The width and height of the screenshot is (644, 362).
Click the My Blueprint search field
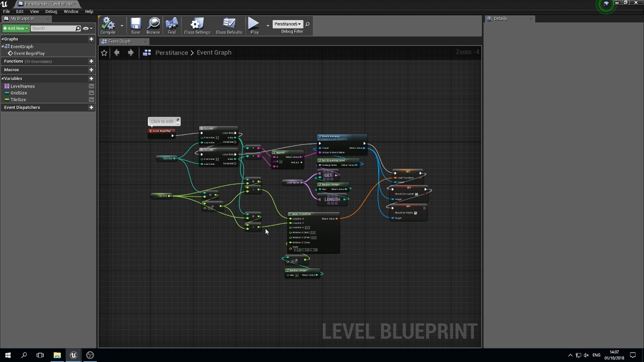pyautogui.click(x=53, y=28)
